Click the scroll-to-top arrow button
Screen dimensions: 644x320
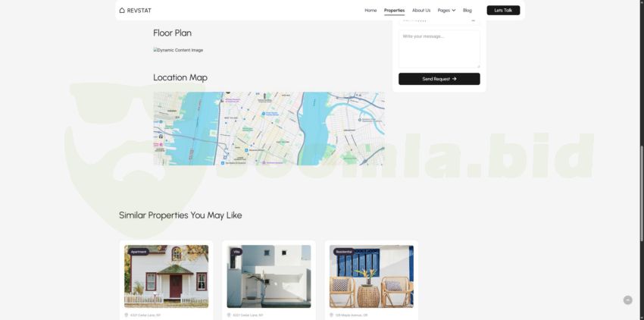pos(627,300)
